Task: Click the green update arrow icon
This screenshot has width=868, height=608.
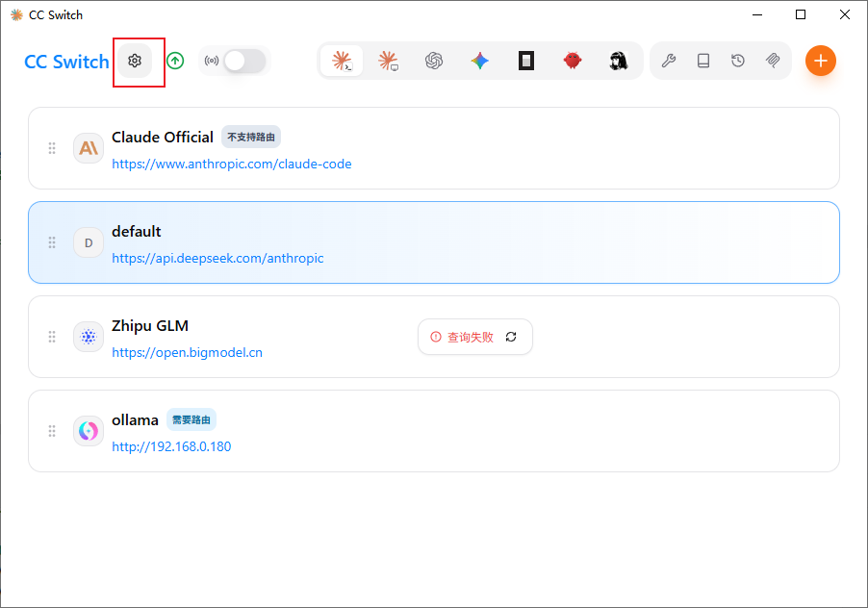Action: (x=175, y=61)
